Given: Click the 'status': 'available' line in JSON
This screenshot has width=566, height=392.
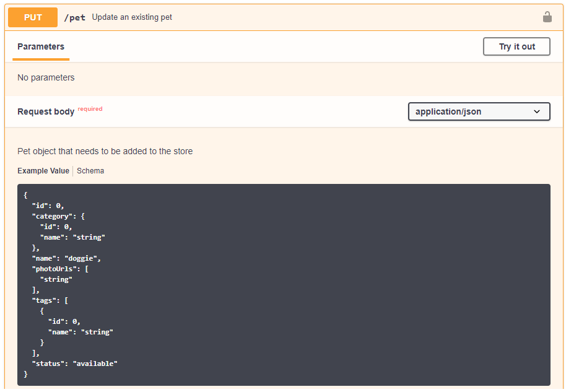Looking at the screenshot, I should point(74,363).
